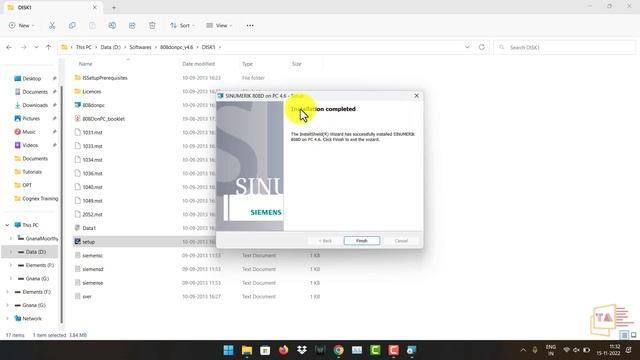The width and height of the screenshot is (640, 360).
Task: Click 'Data (D:)' in the address bar
Action: pyautogui.click(x=110, y=47)
